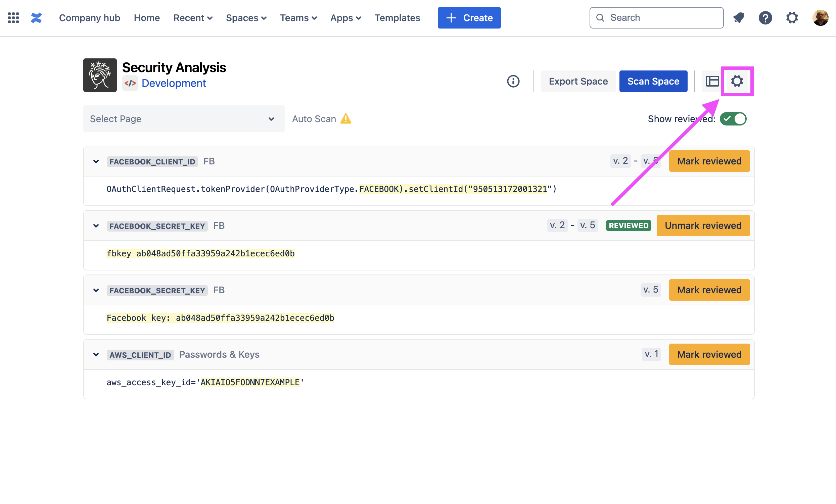Collapse the AWS_CLIENT_ID finding
Screen dimensions: 836x504
[96, 355]
